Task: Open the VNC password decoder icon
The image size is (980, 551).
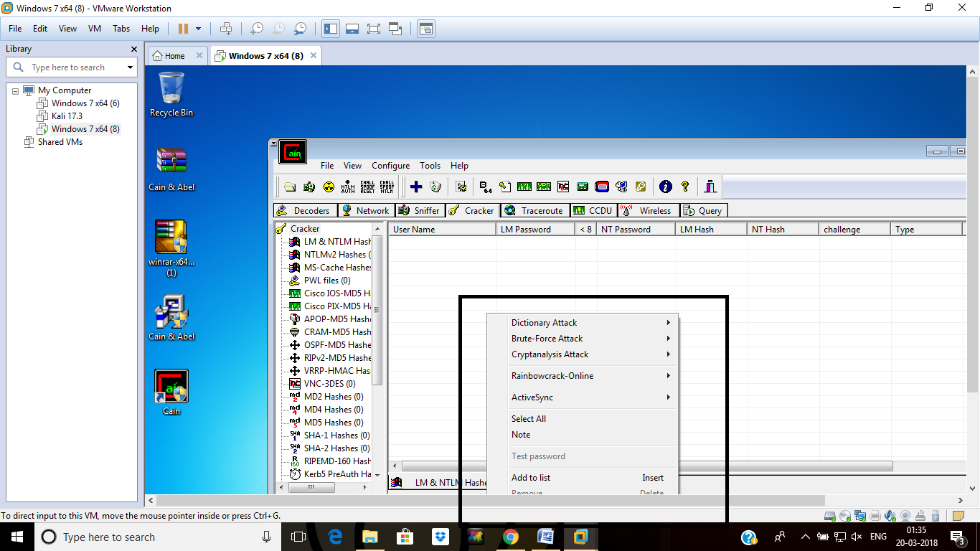Action: (x=563, y=187)
